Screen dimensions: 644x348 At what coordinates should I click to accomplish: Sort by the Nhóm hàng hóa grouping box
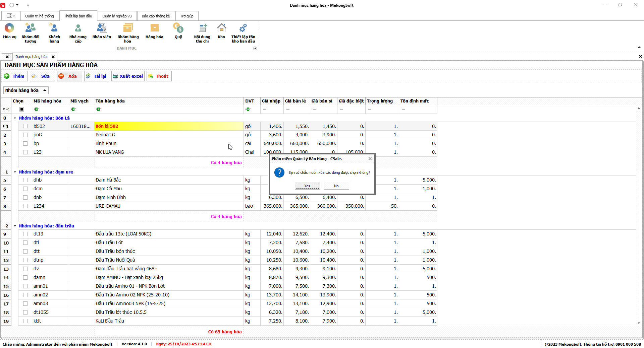coord(26,90)
